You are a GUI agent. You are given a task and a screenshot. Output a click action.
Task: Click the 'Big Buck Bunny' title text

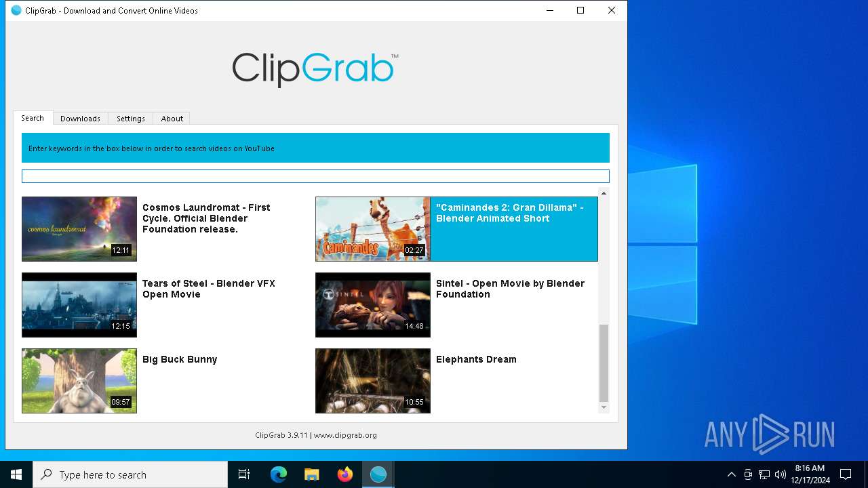180,359
